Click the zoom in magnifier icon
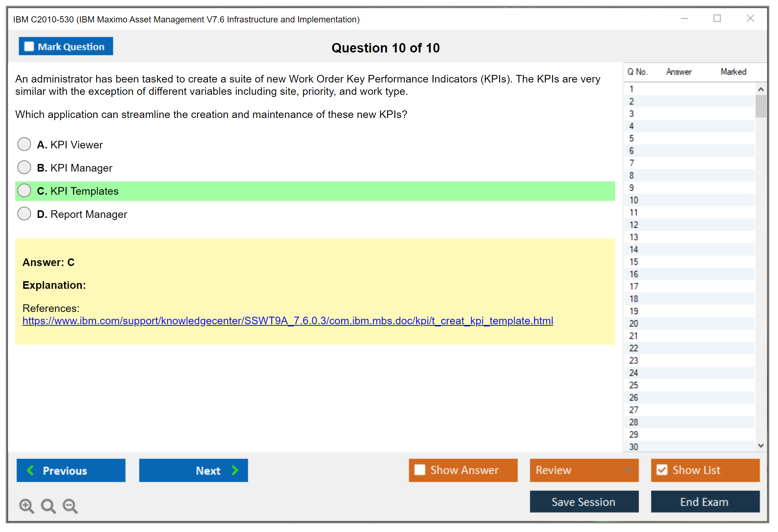Screen dimensions: 778x532 (x=26, y=506)
